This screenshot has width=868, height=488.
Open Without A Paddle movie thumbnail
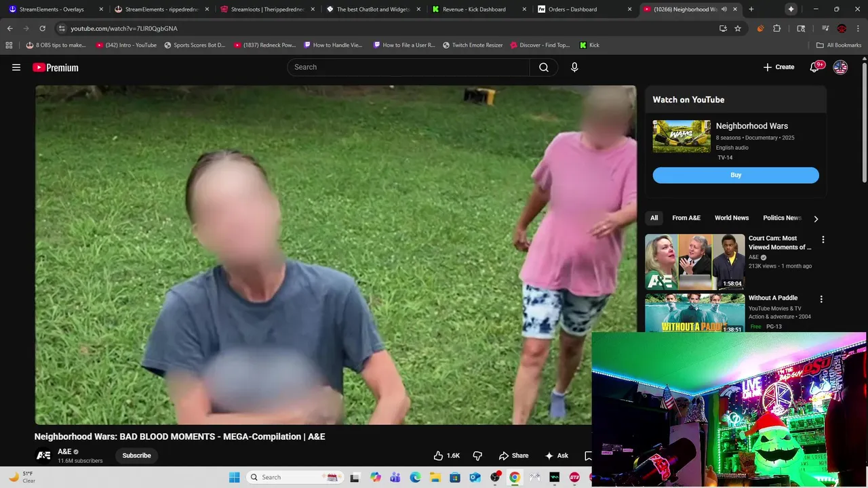pos(694,312)
